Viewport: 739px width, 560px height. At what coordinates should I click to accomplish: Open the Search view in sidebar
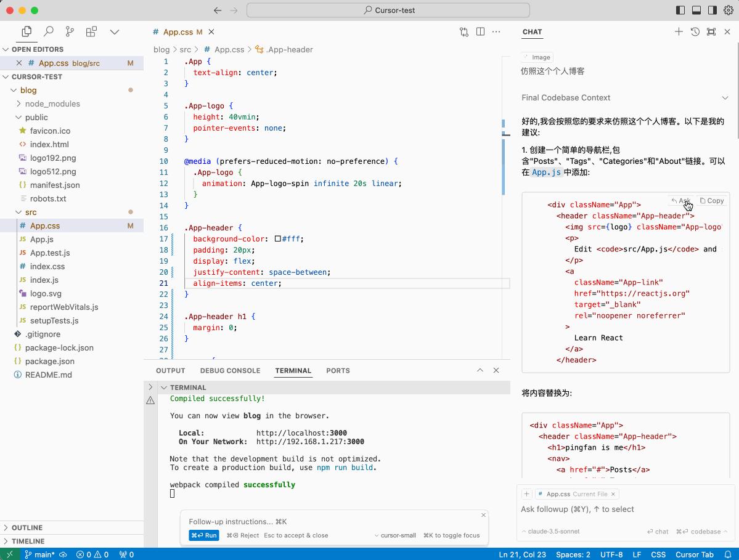49,31
